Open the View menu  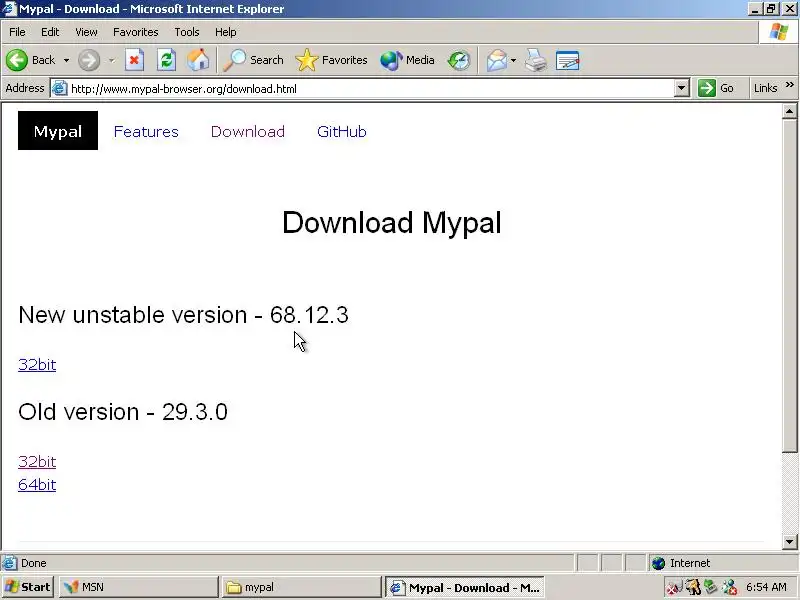click(x=86, y=32)
